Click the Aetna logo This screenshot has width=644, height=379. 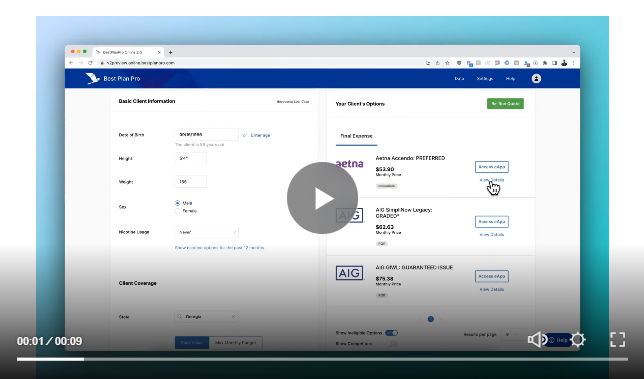point(350,164)
